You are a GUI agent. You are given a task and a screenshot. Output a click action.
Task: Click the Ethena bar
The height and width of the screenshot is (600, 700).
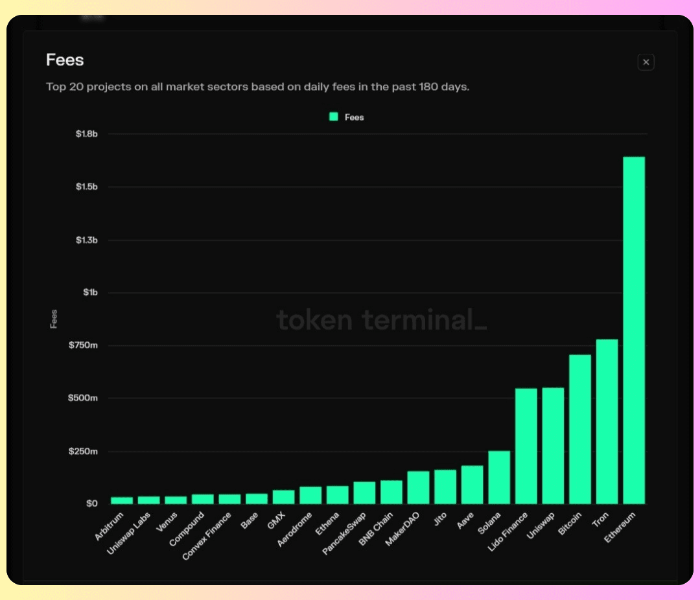(x=337, y=494)
